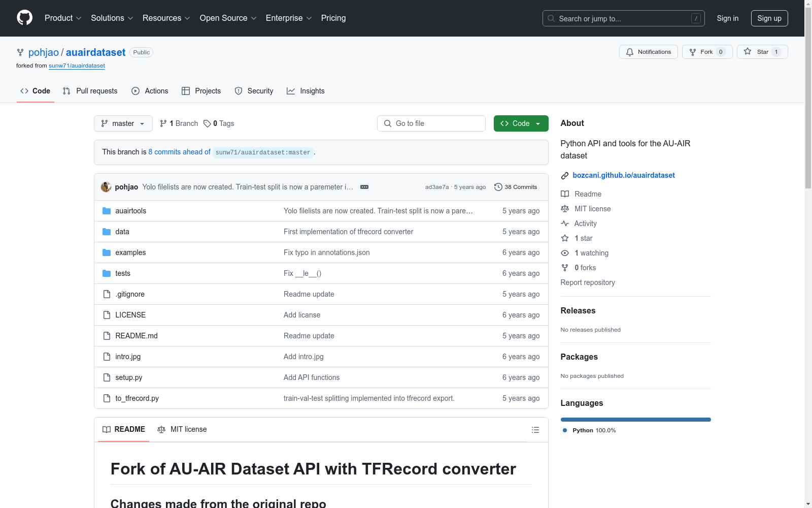Click the .gitignore file icon
The width and height of the screenshot is (812, 508).
click(x=107, y=294)
